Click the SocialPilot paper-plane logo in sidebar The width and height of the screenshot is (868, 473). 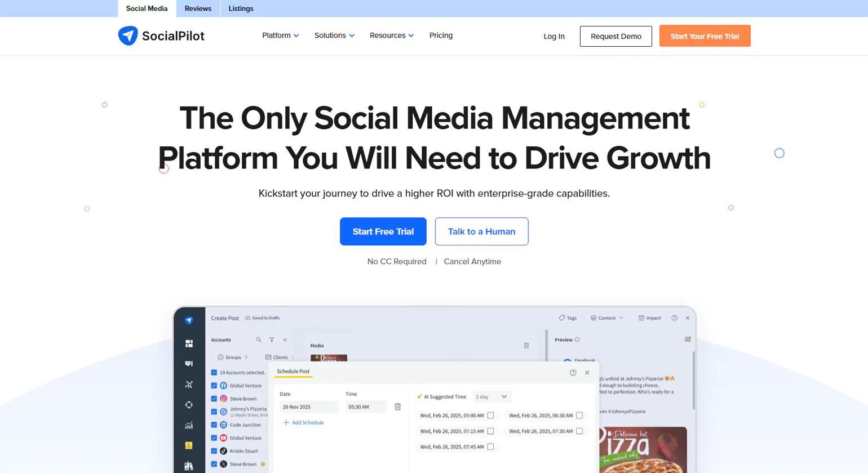(189, 320)
